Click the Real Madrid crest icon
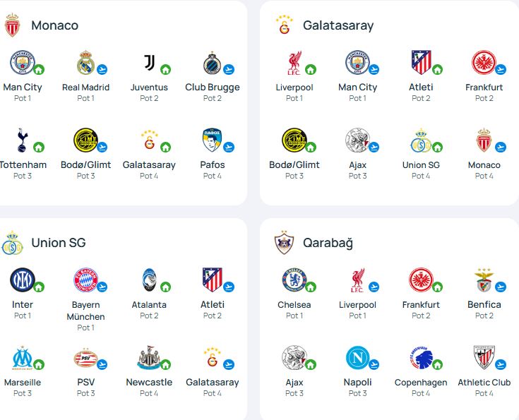Image resolution: width=519 pixels, height=420 pixels. coord(85,63)
